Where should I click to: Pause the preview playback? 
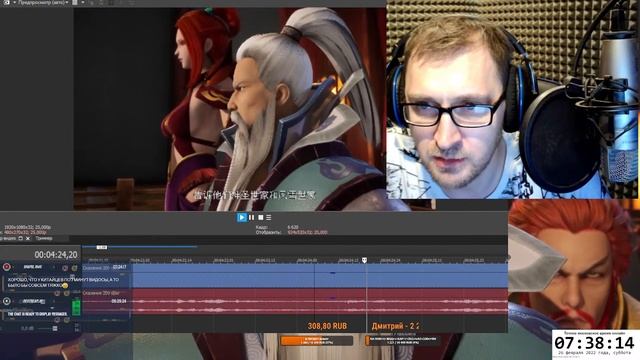(251, 218)
